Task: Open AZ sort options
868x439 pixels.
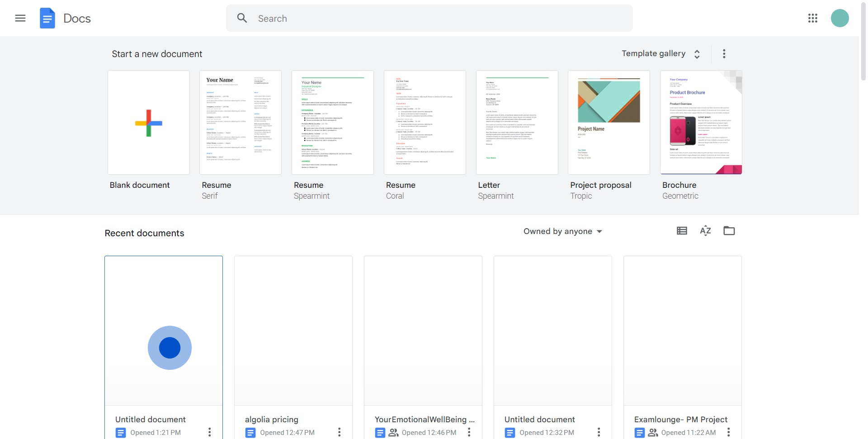Action: [705, 231]
